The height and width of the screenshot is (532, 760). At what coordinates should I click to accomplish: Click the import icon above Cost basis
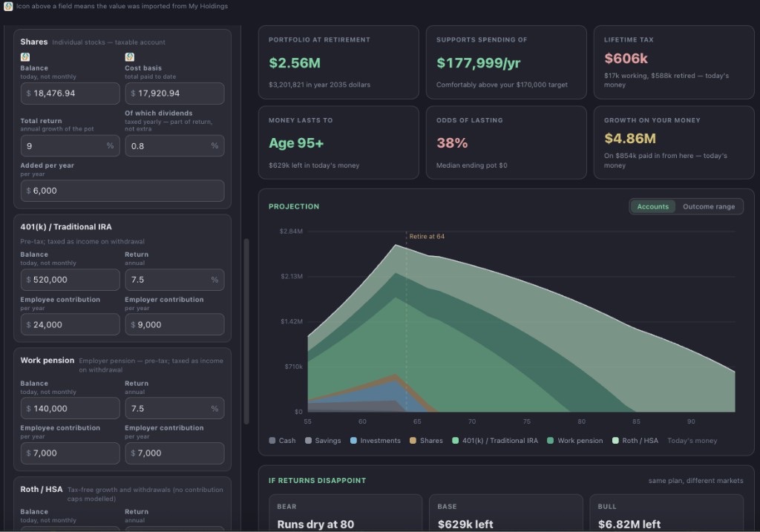129,56
